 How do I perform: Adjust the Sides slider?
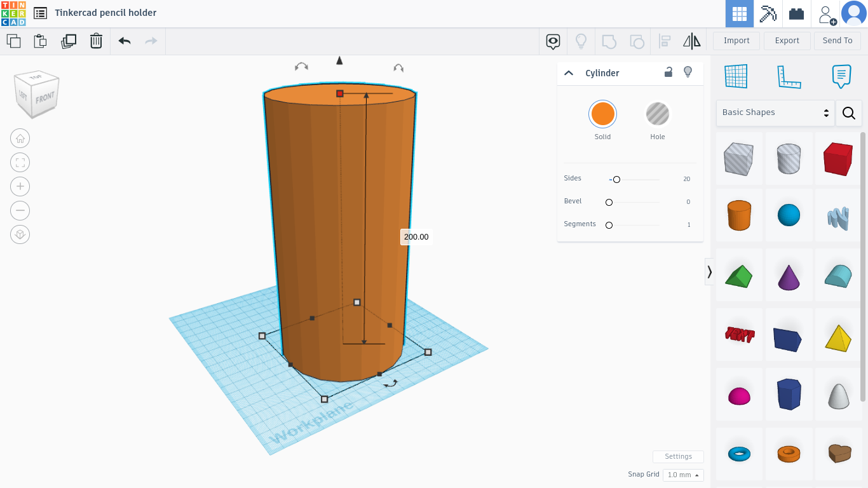click(x=616, y=179)
